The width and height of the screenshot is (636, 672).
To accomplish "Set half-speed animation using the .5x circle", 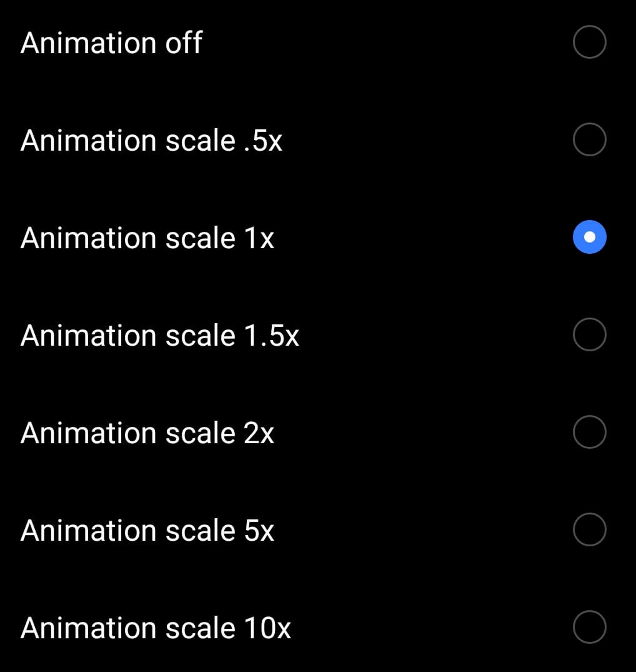I will click(x=589, y=140).
